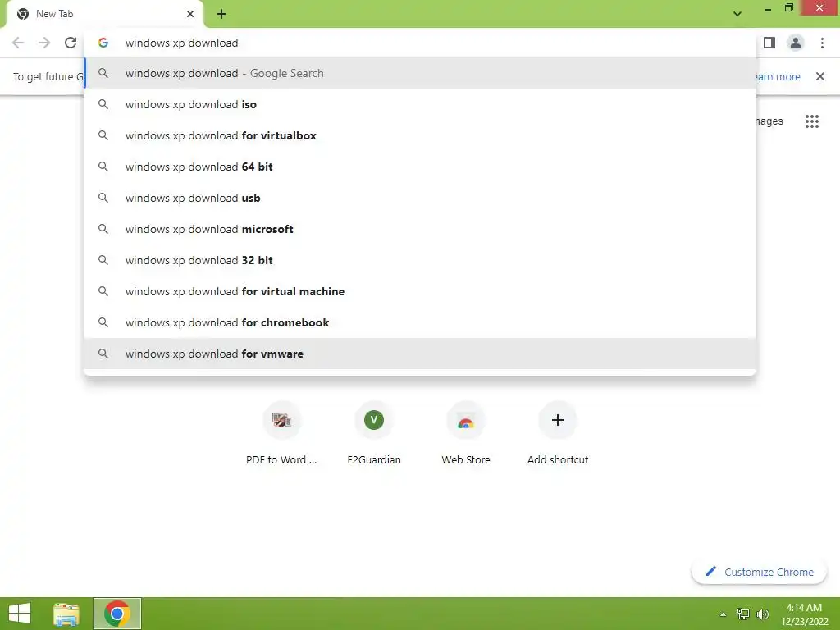Click the Chrome taskbar icon
The height and width of the screenshot is (630, 840).
(x=116, y=614)
